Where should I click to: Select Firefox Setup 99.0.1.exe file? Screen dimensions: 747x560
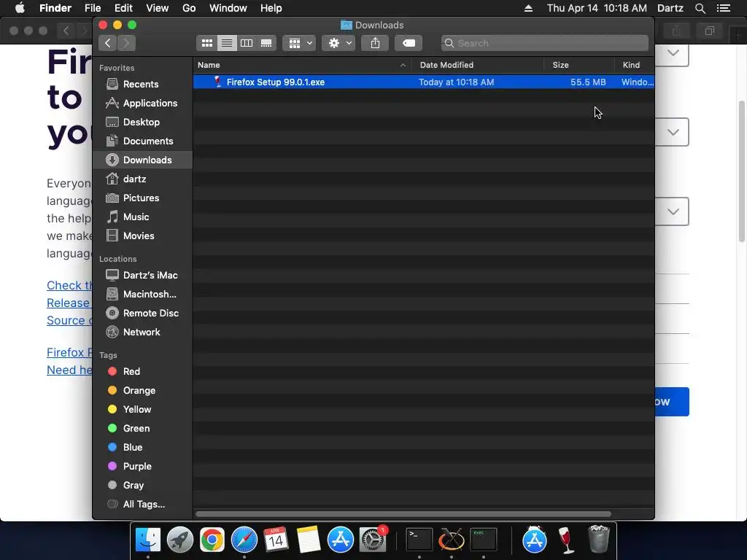[x=424, y=82]
